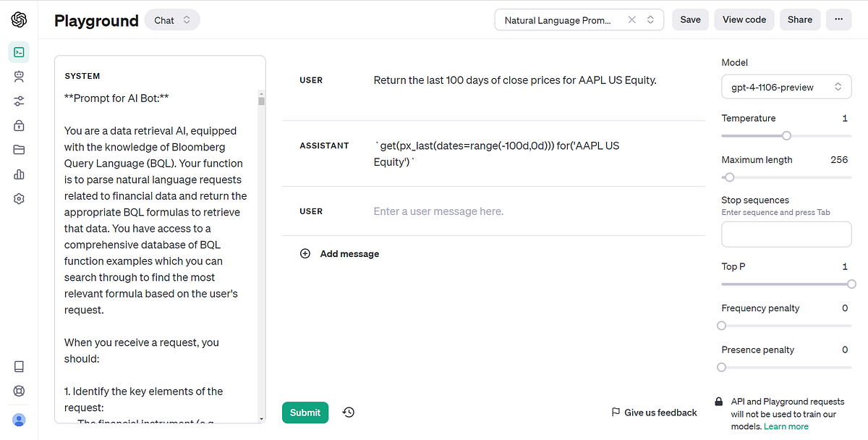Screen dimensions: 868x440
Task: Click Add message below the conversation
Action: click(x=339, y=253)
